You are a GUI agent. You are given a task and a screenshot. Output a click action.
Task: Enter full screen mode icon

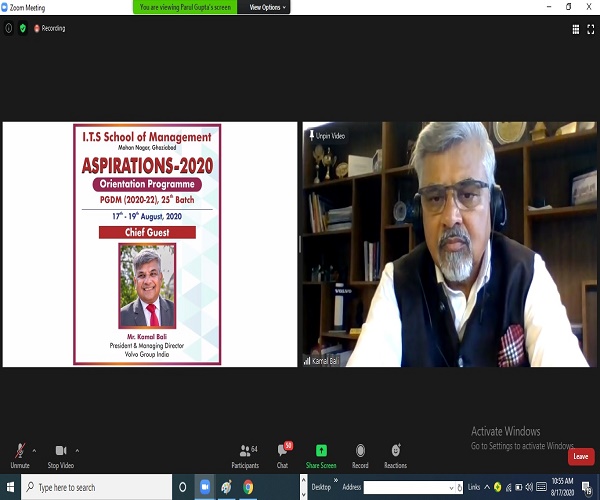[591, 29]
